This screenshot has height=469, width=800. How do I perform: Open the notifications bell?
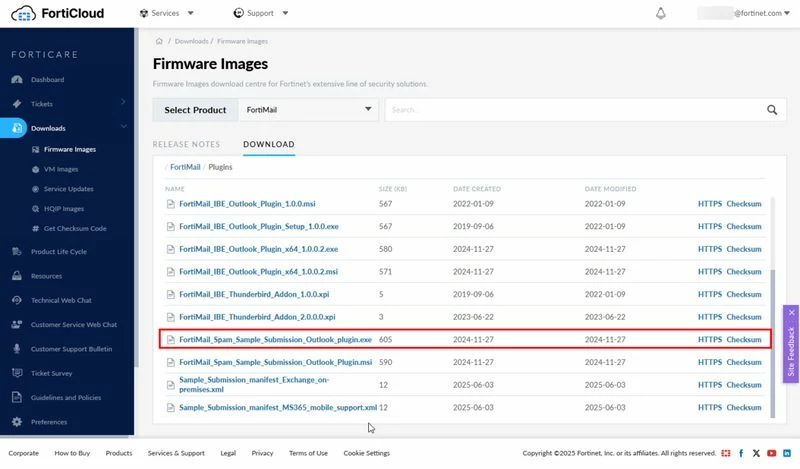click(660, 13)
